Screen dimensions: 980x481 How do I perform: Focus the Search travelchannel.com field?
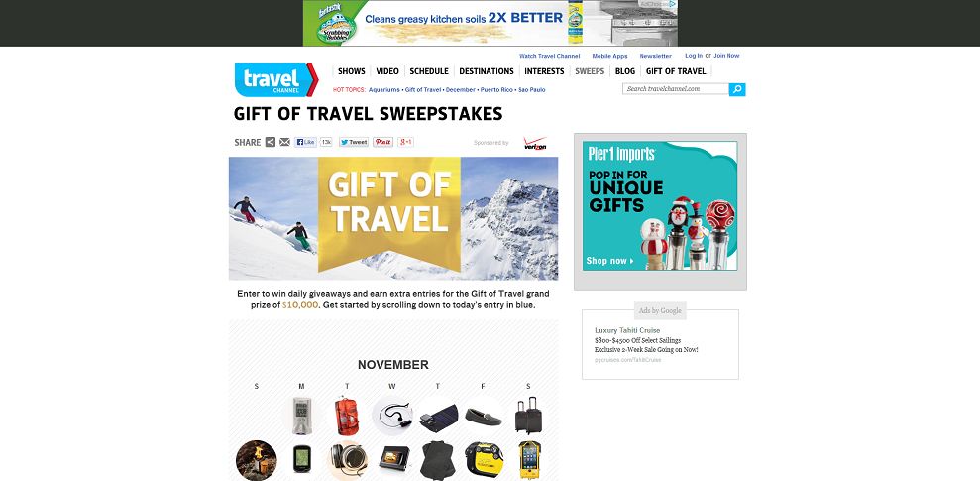(x=676, y=89)
